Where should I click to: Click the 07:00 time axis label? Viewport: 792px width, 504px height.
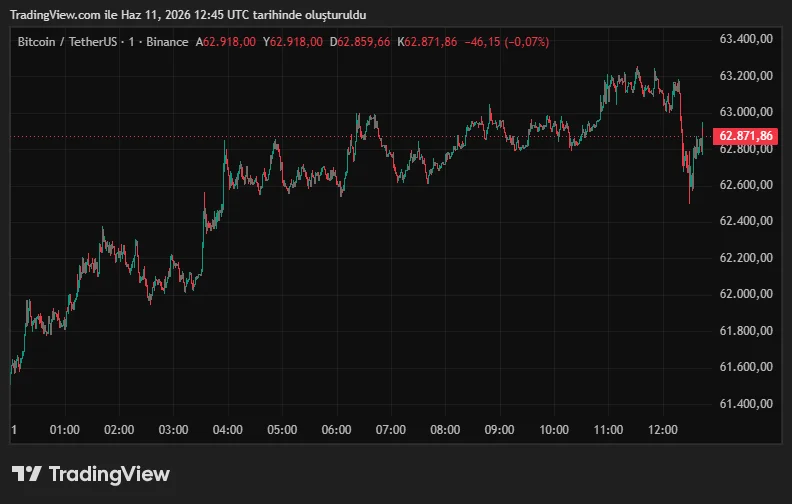(x=391, y=430)
